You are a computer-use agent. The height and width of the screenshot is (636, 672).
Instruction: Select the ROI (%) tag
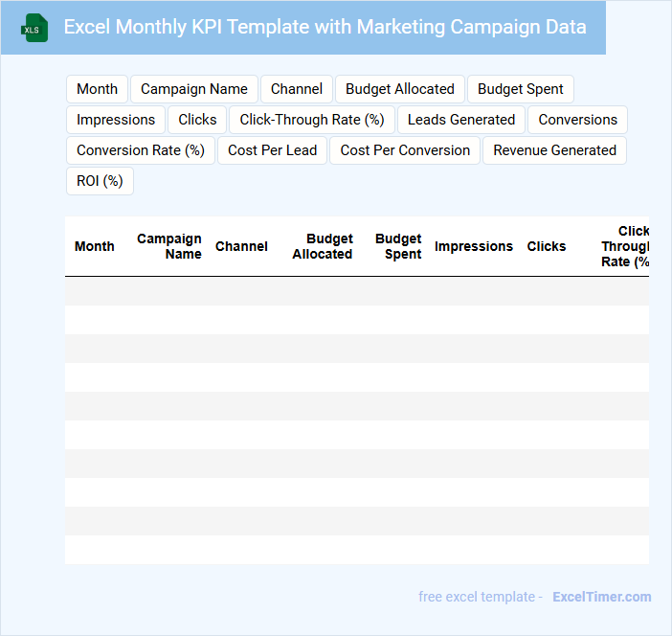[100, 181]
